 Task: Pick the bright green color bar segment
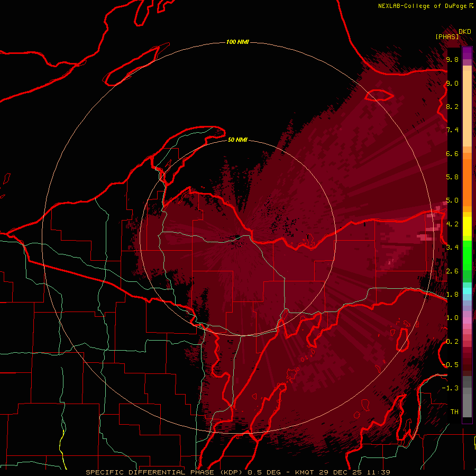coord(467,256)
